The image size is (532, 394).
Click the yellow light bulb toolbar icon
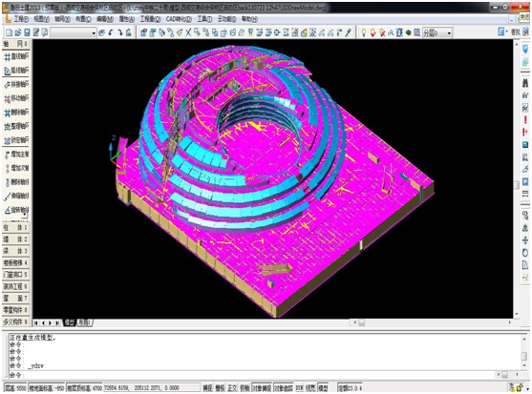(x=364, y=32)
